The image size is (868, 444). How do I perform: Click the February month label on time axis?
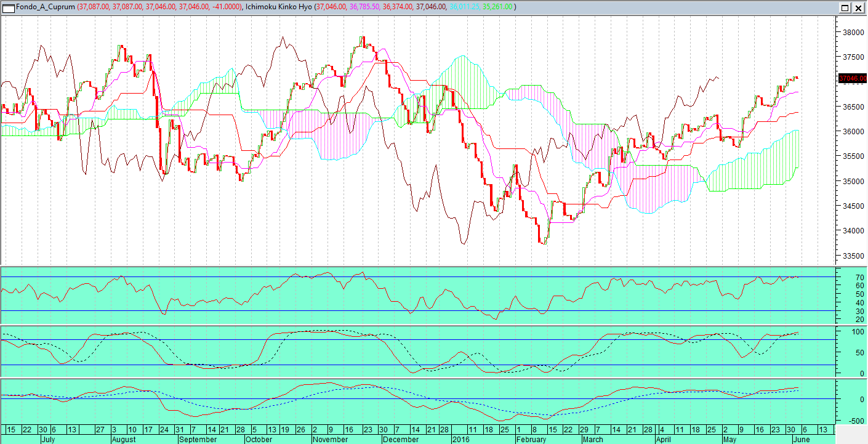click(x=531, y=440)
